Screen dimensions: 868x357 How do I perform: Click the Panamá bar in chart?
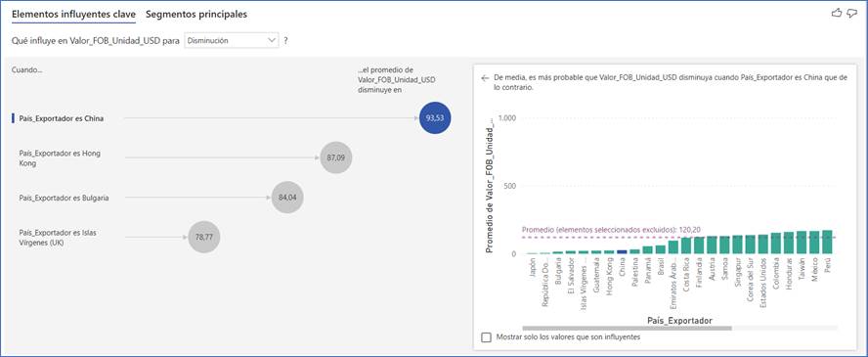647,250
